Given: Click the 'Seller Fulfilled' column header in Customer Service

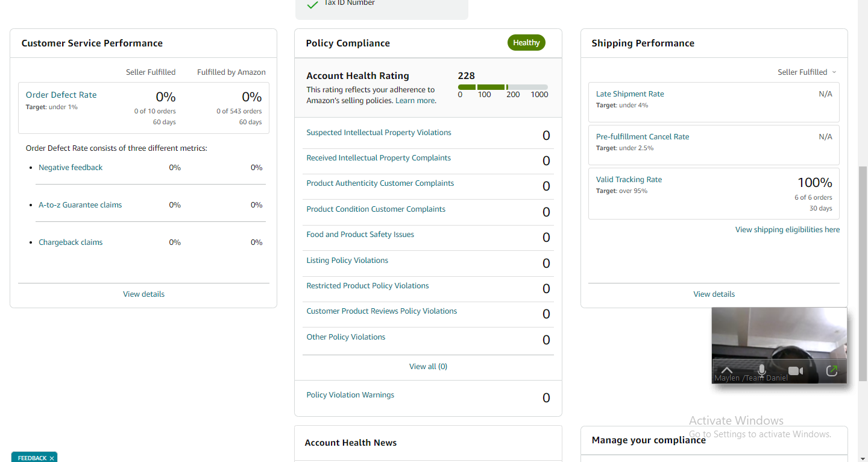Looking at the screenshot, I should (151, 72).
